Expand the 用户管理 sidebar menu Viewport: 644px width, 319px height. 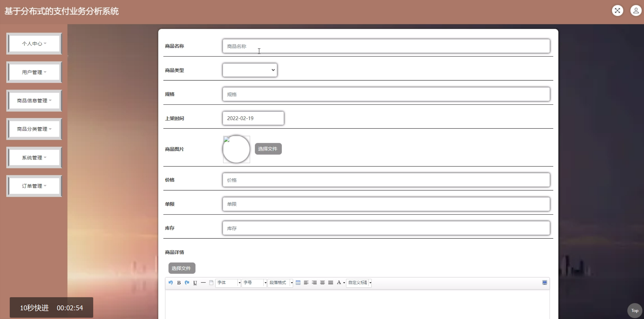(34, 72)
